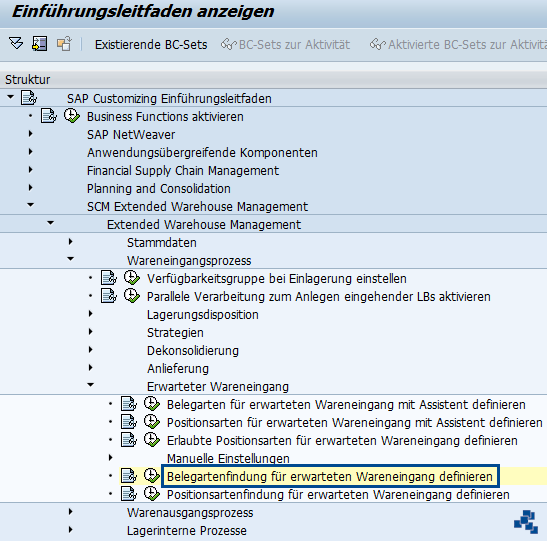547x541 pixels.
Task: Expand the Lagerungsdisposition node
Action: tap(91, 314)
